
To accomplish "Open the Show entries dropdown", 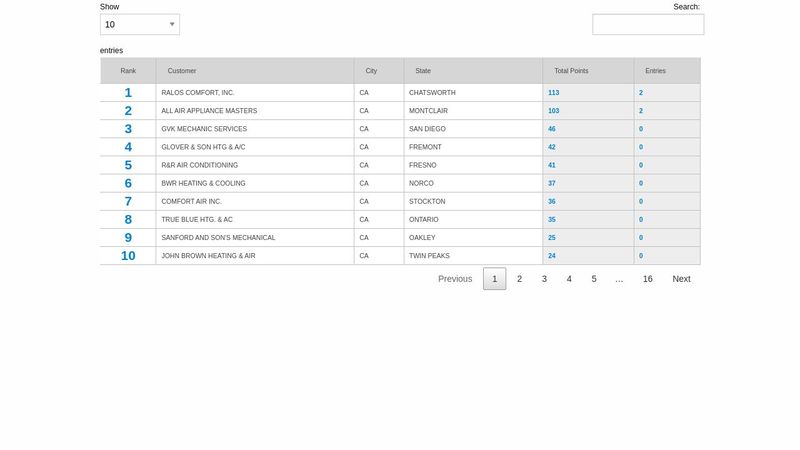I will click(x=140, y=24).
